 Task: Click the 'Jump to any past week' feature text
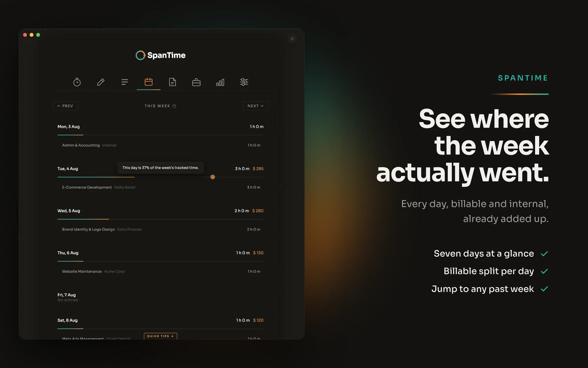[x=482, y=289]
